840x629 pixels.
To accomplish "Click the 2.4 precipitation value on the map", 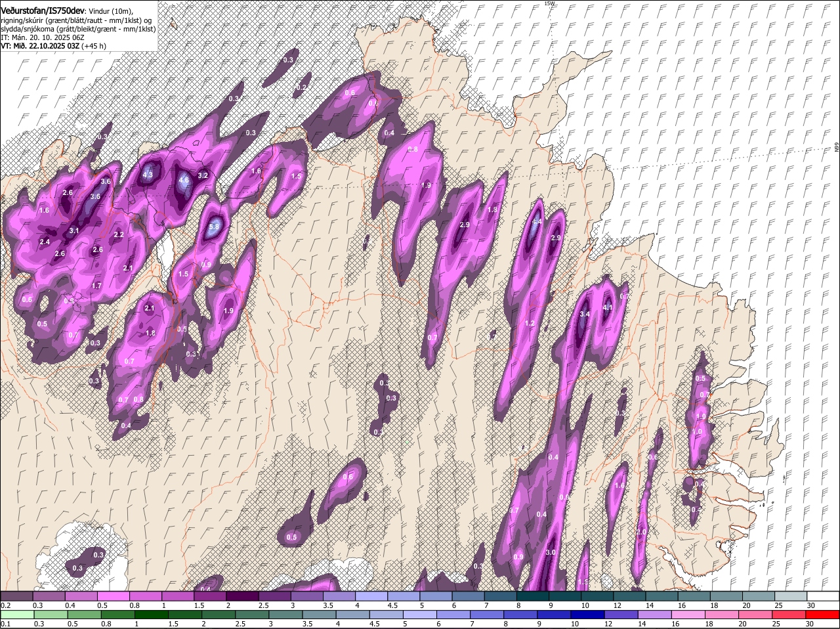I will coord(45,242).
